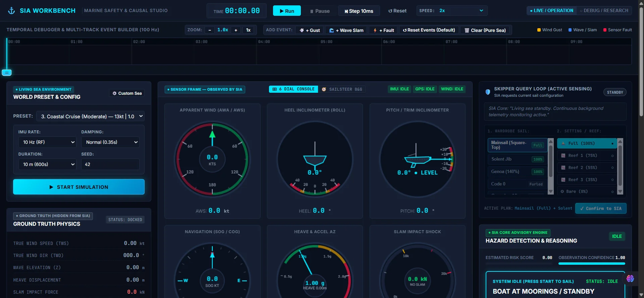Click the wardrobe sail list scrollbar down arrow
Screen dimensions: 644x298
(x=550, y=191)
